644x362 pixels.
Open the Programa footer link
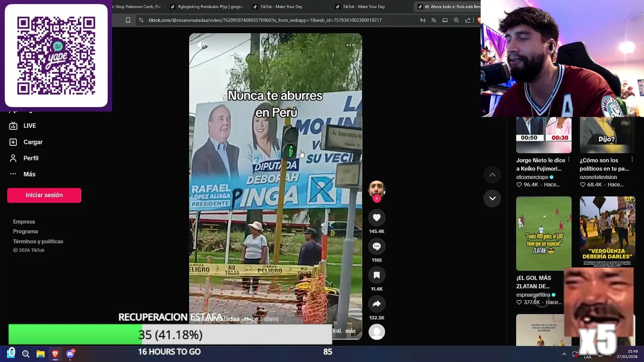point(26,232)
